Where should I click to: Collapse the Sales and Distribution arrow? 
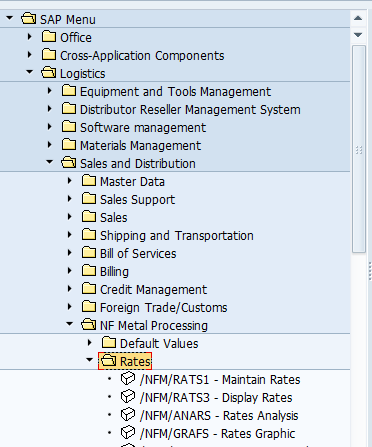tap(49, 161)
